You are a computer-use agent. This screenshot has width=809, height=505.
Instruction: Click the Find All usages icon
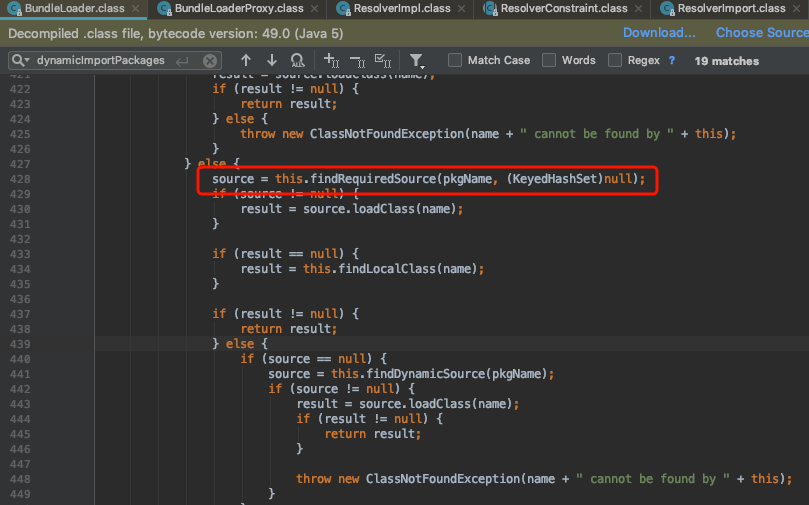pos(298,61)
